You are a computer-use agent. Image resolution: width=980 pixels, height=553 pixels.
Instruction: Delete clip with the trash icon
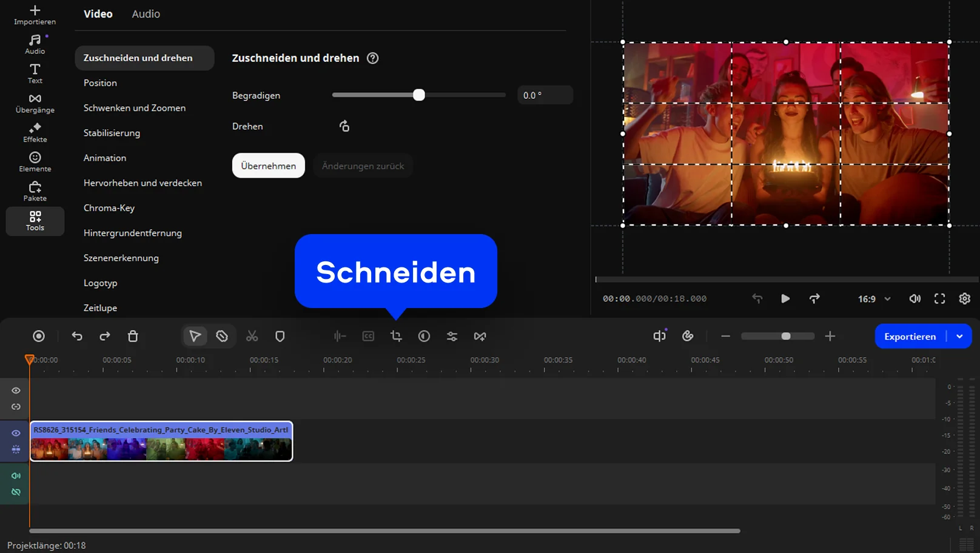pos(133,336)
